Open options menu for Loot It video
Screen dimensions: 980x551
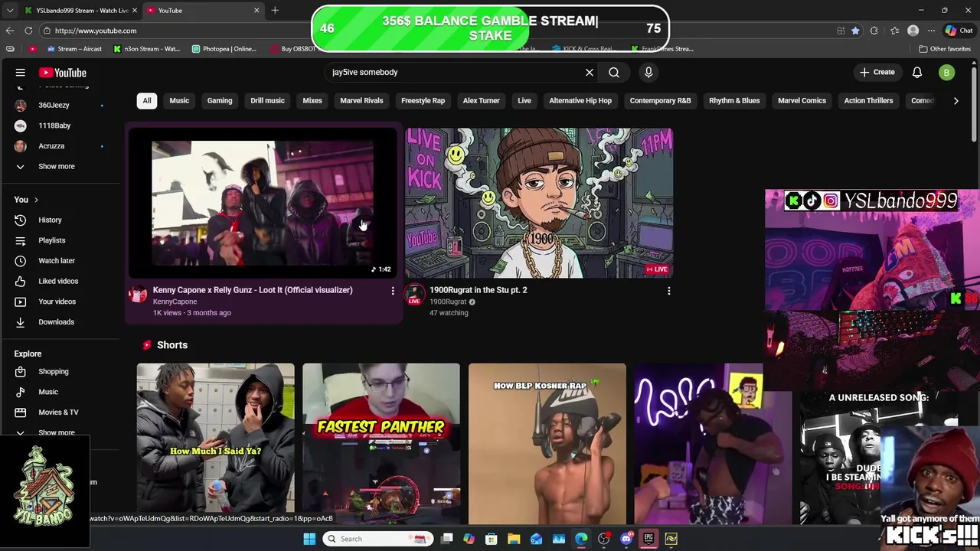click(x=393, y=291)
